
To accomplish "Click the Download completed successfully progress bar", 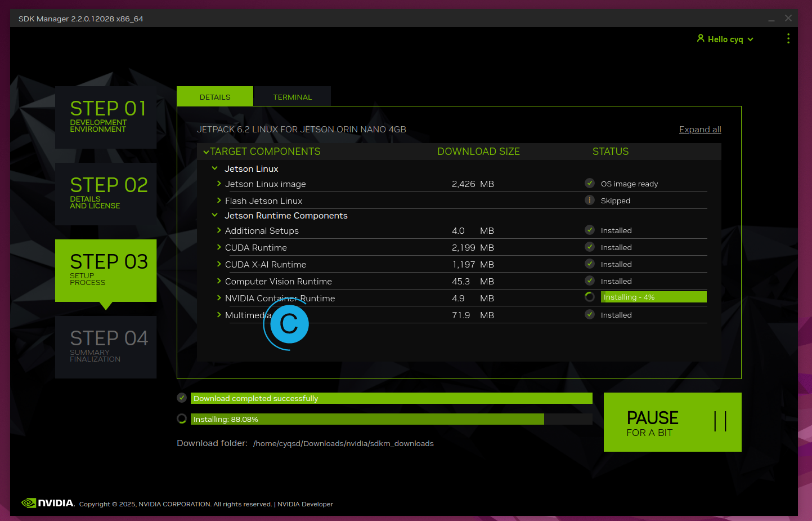I will point(392,398).
